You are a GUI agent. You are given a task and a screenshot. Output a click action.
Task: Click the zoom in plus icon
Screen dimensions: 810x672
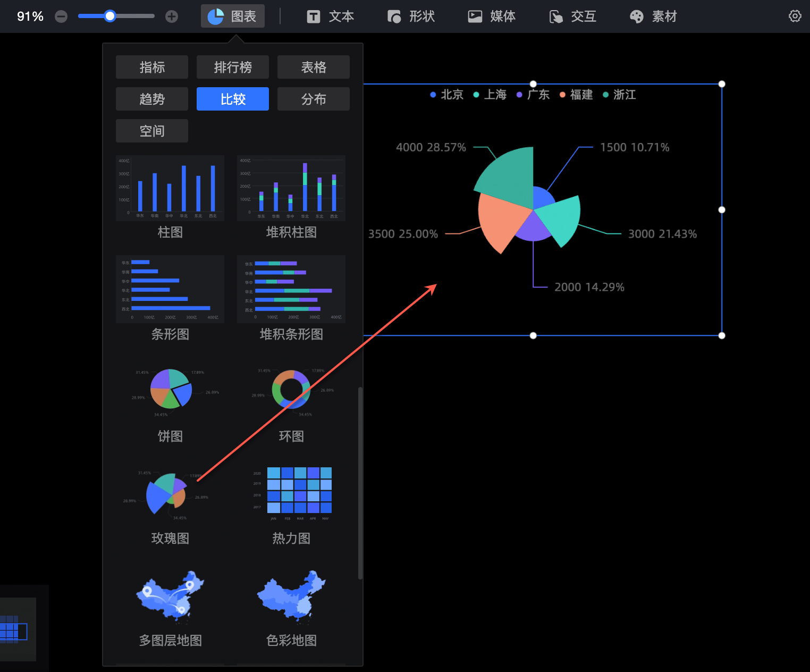pos(172,16)
